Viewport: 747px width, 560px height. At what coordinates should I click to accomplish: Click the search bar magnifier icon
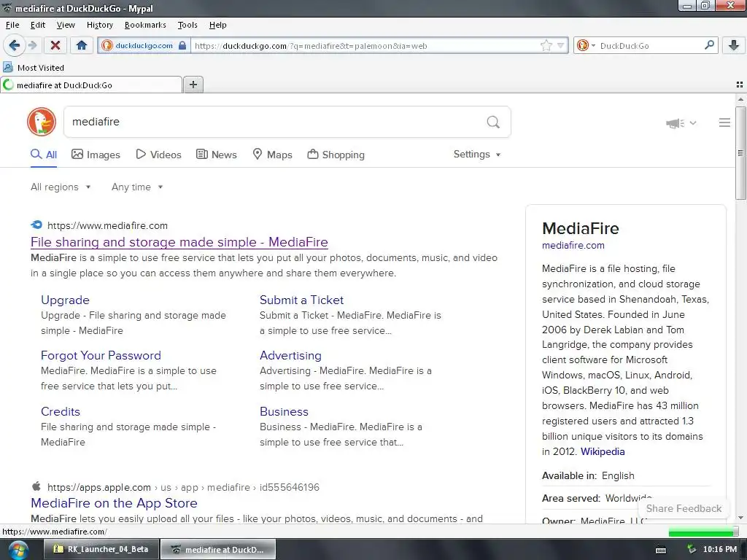click(709, 45)
